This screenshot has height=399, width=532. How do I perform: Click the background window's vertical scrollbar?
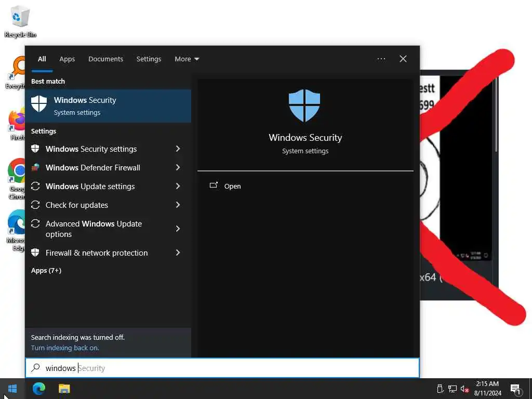coord(496,115)
